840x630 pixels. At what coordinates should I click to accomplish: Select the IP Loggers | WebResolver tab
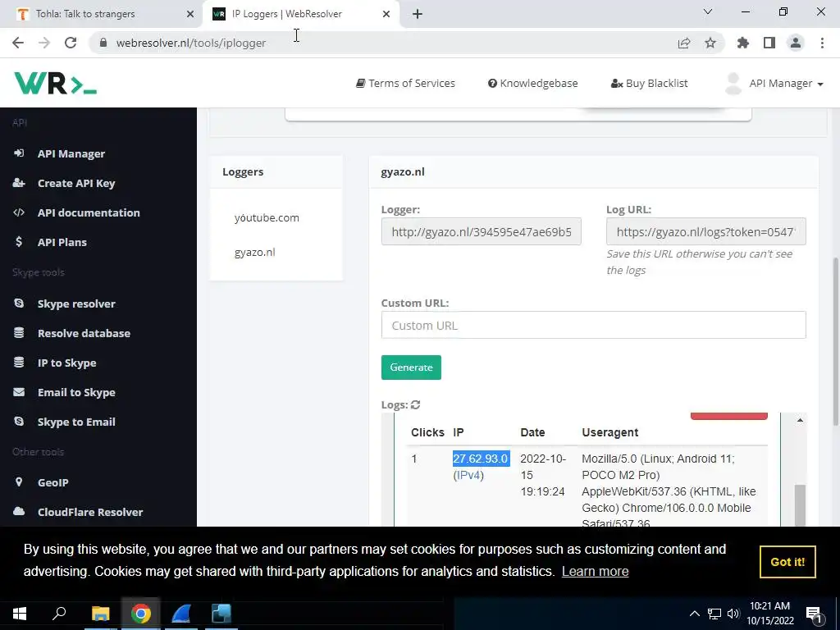coord(300,14)
